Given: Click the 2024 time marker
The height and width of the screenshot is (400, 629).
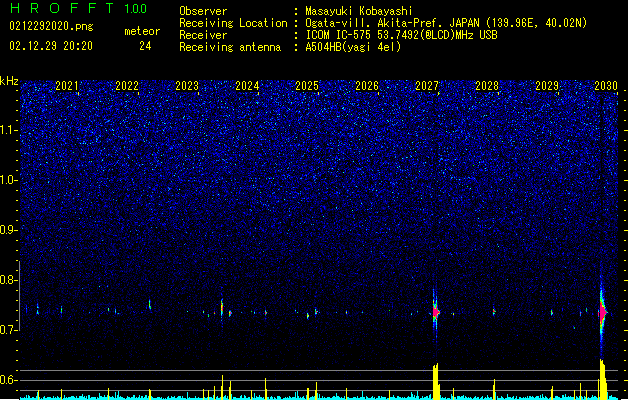Looking at the screenshot, I should tap(247, 86).
